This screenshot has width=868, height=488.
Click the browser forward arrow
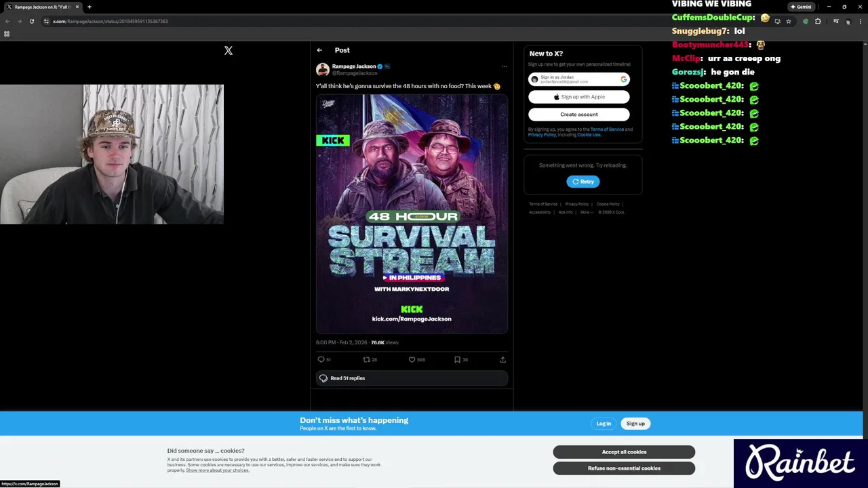point(19,21)
